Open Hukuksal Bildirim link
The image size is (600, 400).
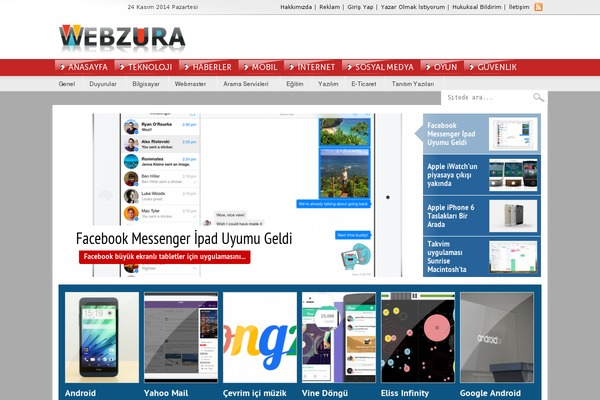pos(477,7)
